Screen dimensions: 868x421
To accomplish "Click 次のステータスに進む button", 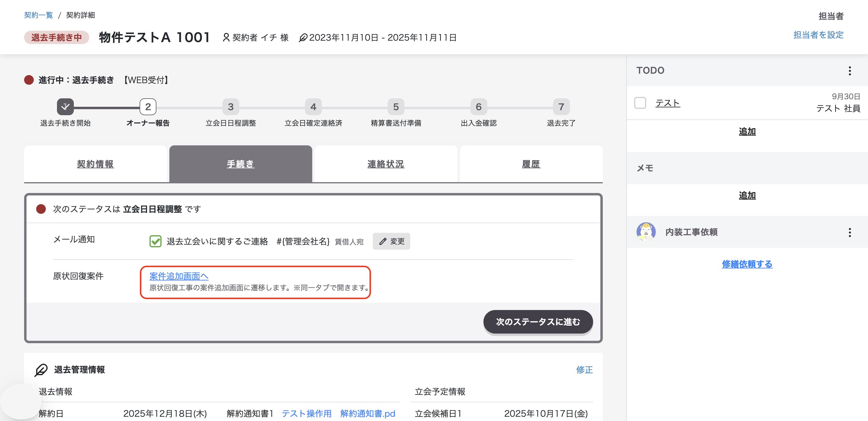I will tap(538, 322).
